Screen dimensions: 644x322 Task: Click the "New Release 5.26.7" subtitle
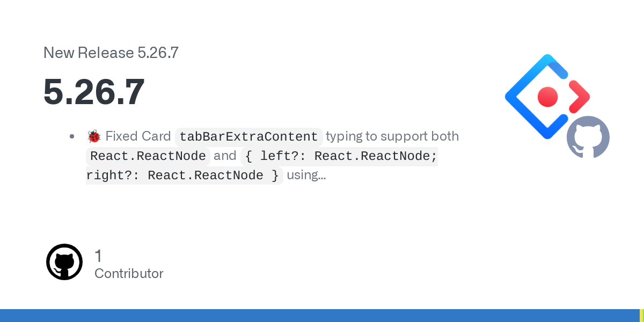click(x=111, y=53)
